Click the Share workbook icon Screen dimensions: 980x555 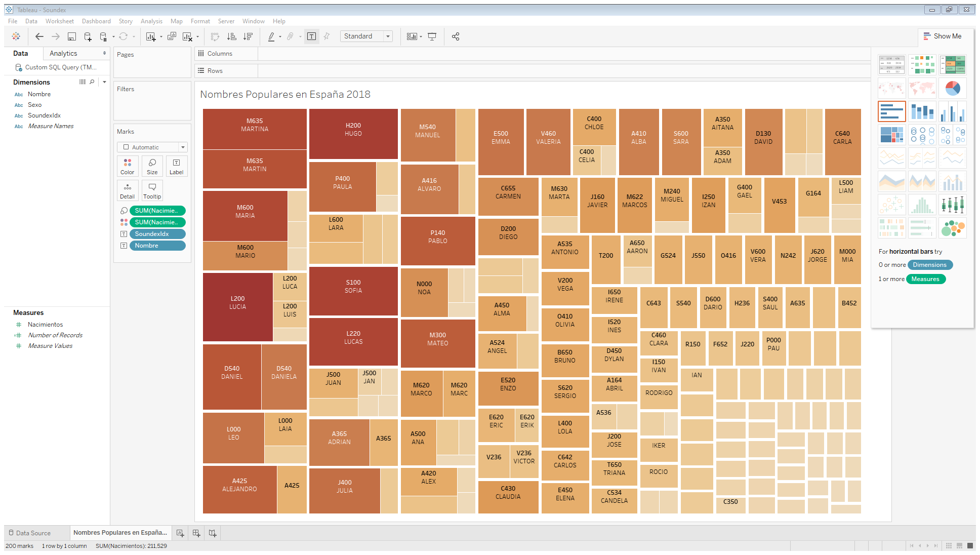pos(456,36)
